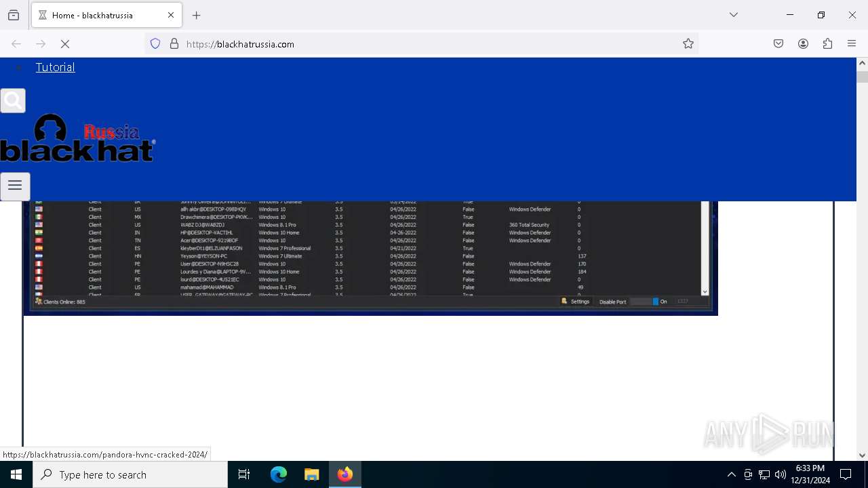Screen dimensions: 868x488
Task: Click the taskbar search box
Action: pyautogui.click(x=130, y=474)
